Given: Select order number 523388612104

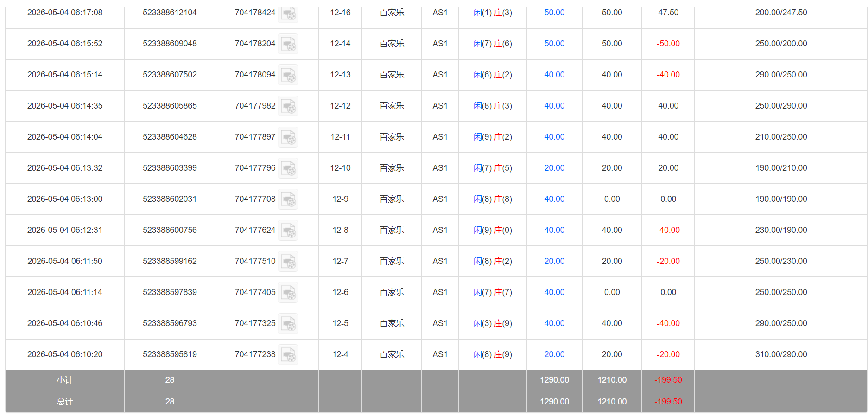Looking at the screenshot, I should [170, 13].
